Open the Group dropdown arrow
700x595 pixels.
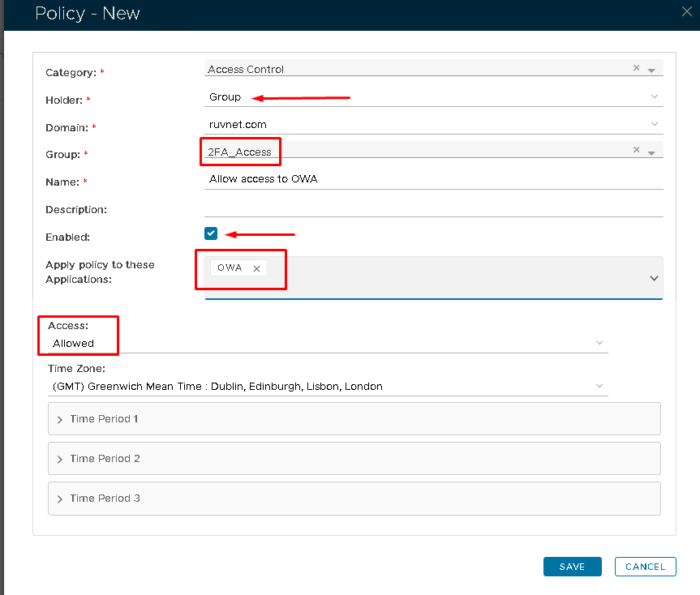pos(651,152)
